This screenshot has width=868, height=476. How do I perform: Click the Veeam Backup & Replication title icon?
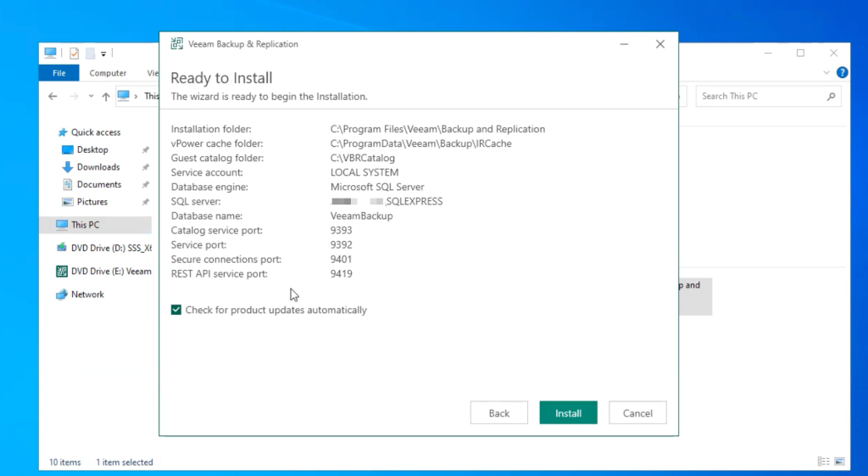tap(176, 44)
